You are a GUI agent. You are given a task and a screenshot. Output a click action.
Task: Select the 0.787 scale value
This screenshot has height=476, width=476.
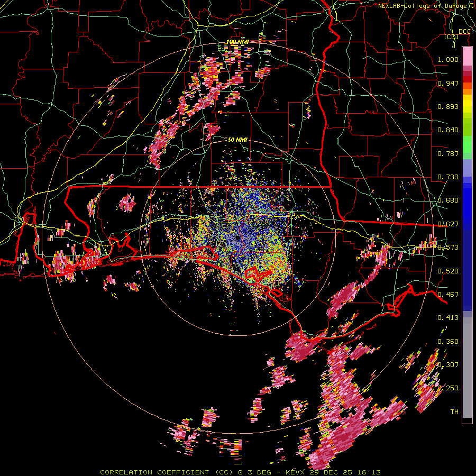click(x=448, y=153)
